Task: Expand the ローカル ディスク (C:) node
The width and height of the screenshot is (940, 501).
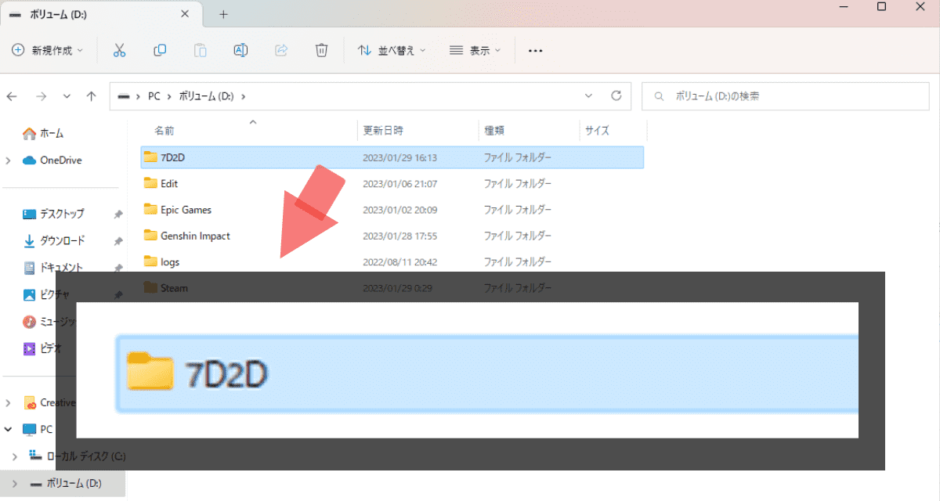Action: click(x=15, y=457)
